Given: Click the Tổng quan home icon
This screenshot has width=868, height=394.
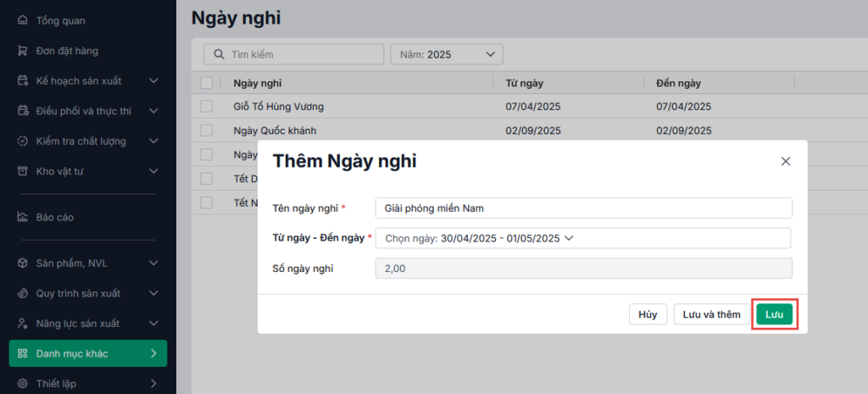Looking at the screenshot, I should 22,20.
